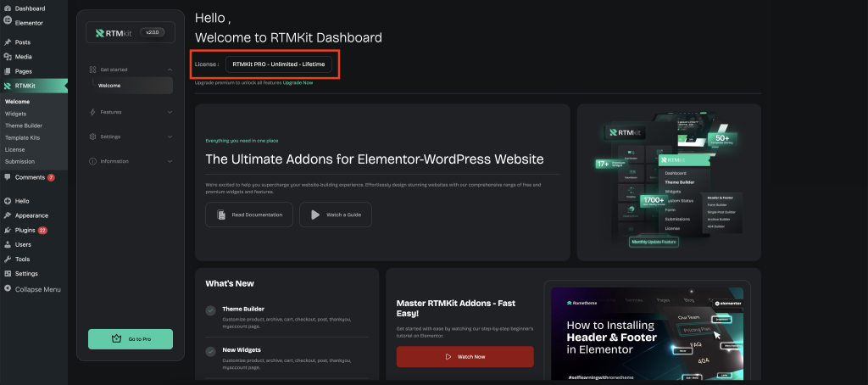
Task: Click the Elementor icon in admin menu
Action: (8, 23)
